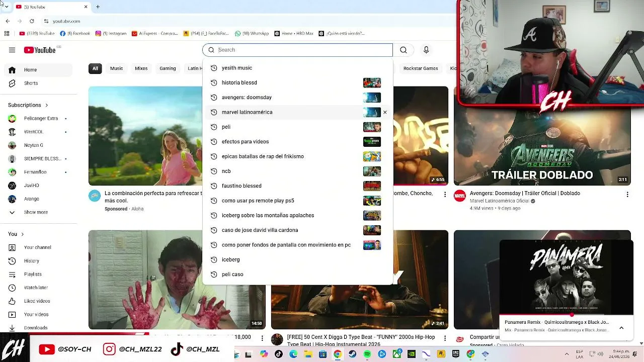Open Rockstar Games Launcher in the taskbar

click(x=441, y=354)
